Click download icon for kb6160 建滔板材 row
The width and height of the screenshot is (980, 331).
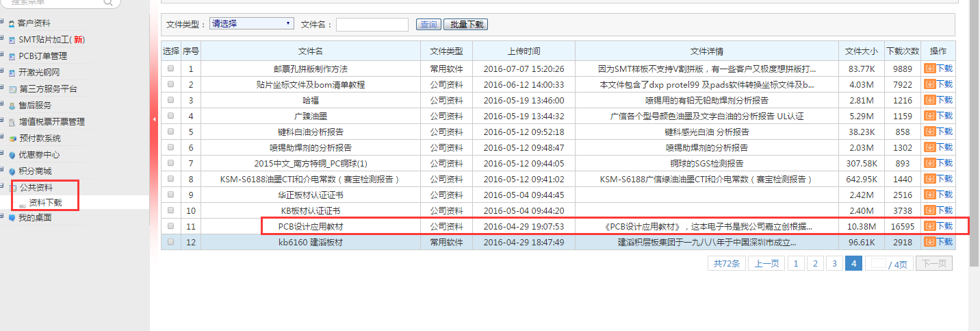coord(929,242)
